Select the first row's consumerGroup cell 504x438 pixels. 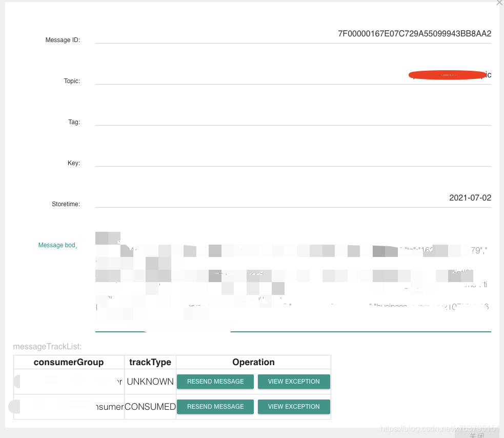click(x=69, y=382)
